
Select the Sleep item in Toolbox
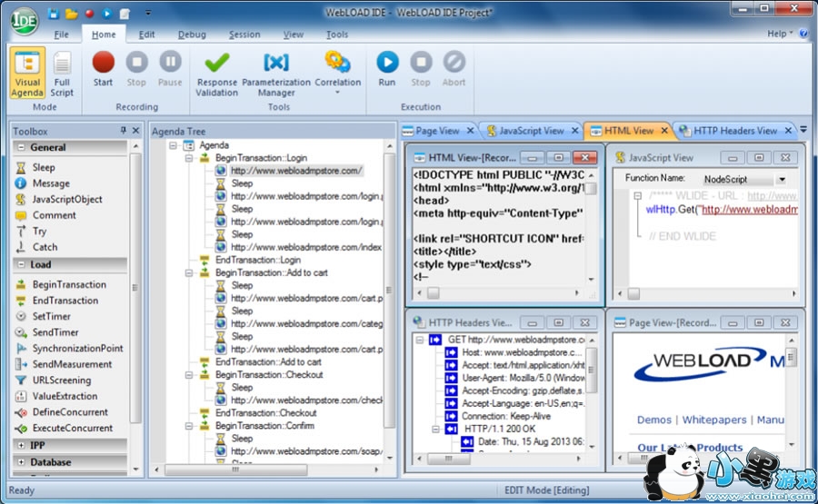44,167
